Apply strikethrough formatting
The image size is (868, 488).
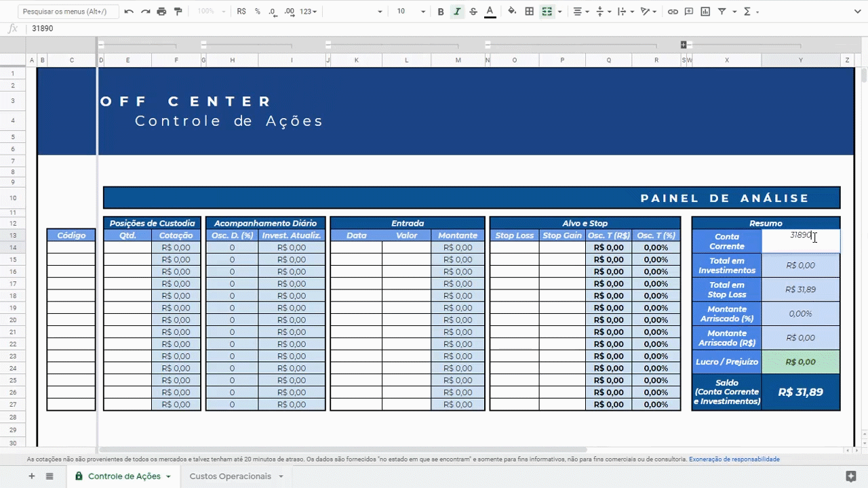click(473, 12)
